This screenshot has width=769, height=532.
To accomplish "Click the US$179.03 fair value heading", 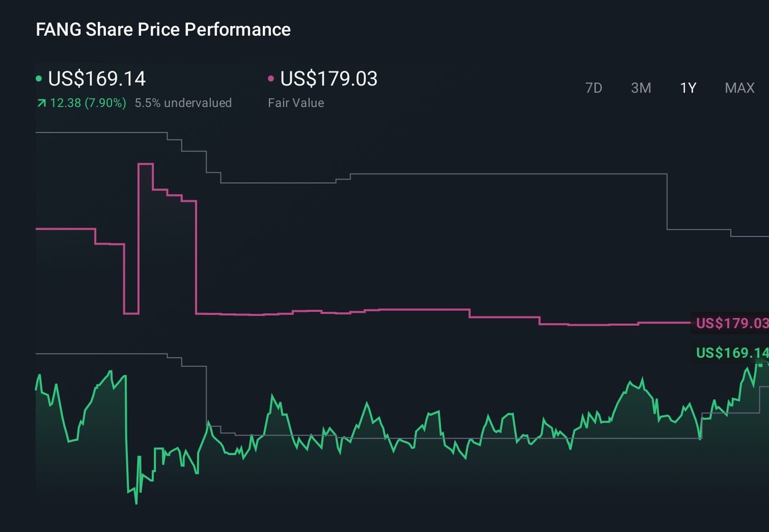I will 329,79.
